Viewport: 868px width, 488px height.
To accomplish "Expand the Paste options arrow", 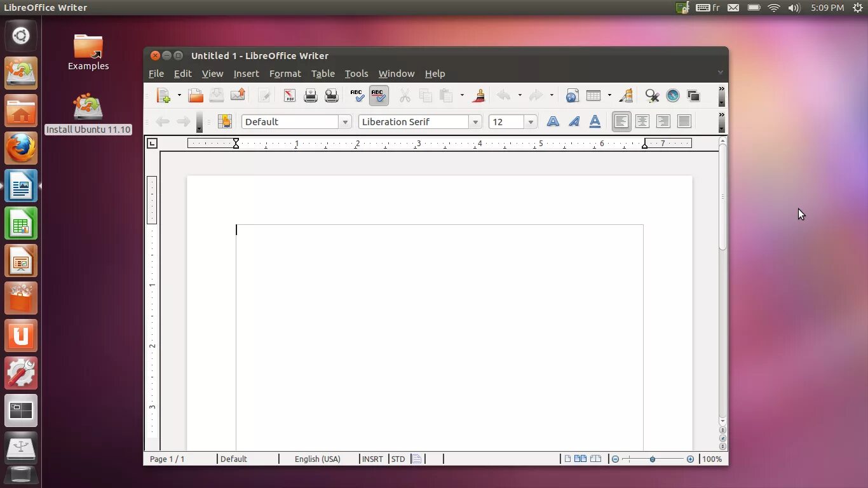I will pyautogui.click(x=462, y=95).
